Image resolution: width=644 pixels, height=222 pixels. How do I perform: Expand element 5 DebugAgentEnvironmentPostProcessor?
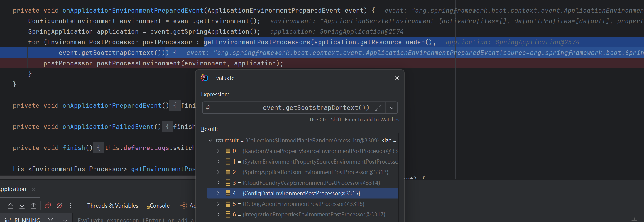[x=218, y=204]
